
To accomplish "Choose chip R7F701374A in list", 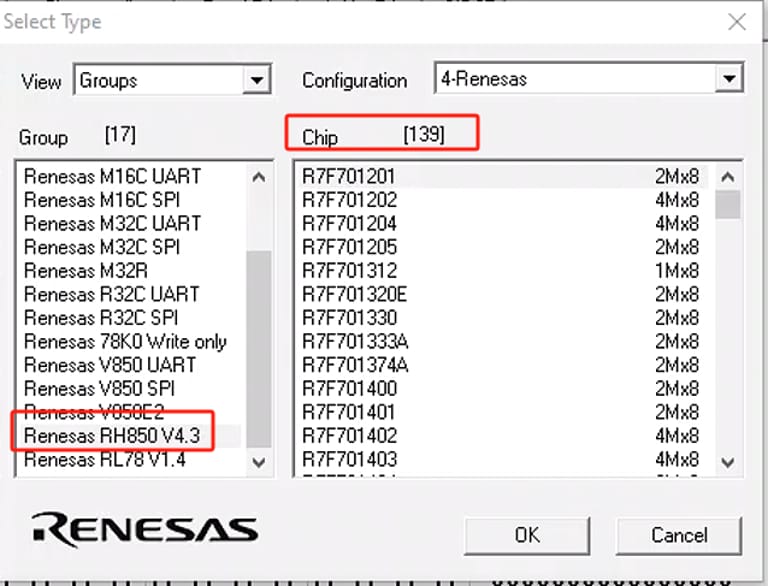I will click(355, 365).
